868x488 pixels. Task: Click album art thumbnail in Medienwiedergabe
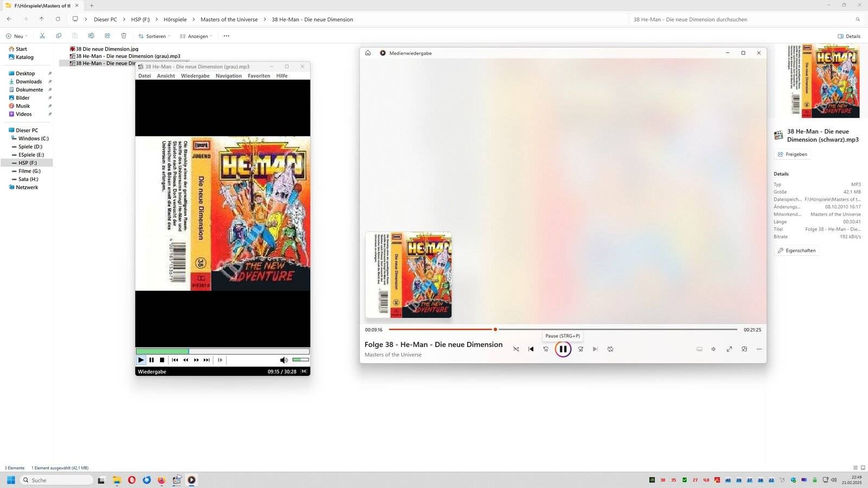click(x=409, y=275)
